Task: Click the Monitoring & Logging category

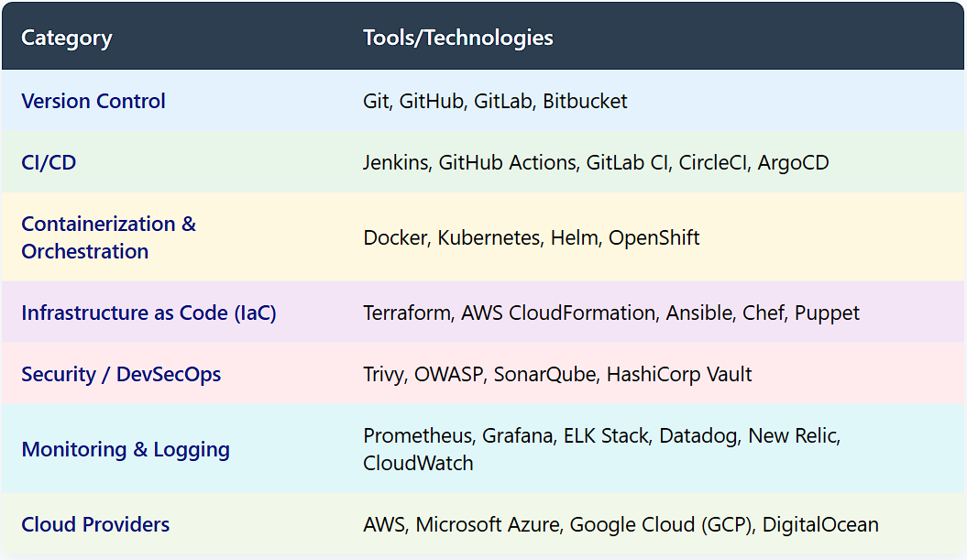Action: (126, 450)
